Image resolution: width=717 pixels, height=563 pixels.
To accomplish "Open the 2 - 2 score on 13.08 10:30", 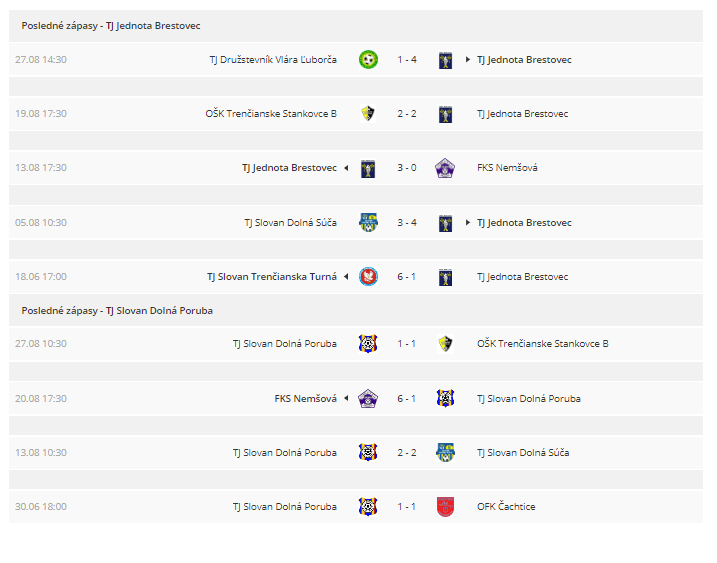I will pyautogui.click(x=407, y=453).
